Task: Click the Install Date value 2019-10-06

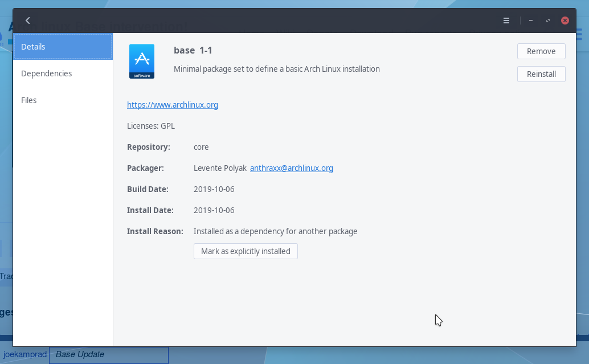Action: click(214, 210)
